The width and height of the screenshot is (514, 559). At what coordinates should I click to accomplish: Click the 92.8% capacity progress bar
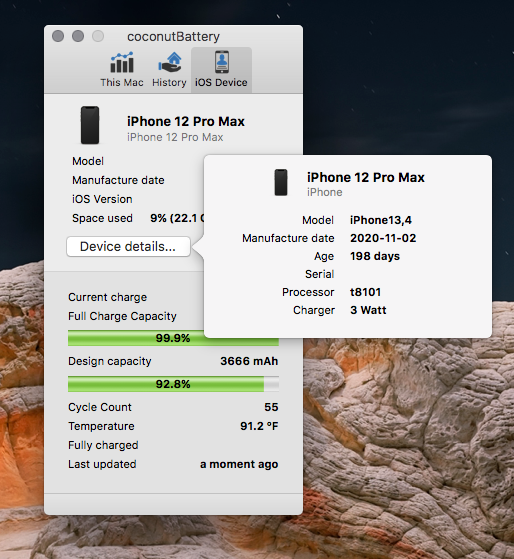(x=173, y=384)
